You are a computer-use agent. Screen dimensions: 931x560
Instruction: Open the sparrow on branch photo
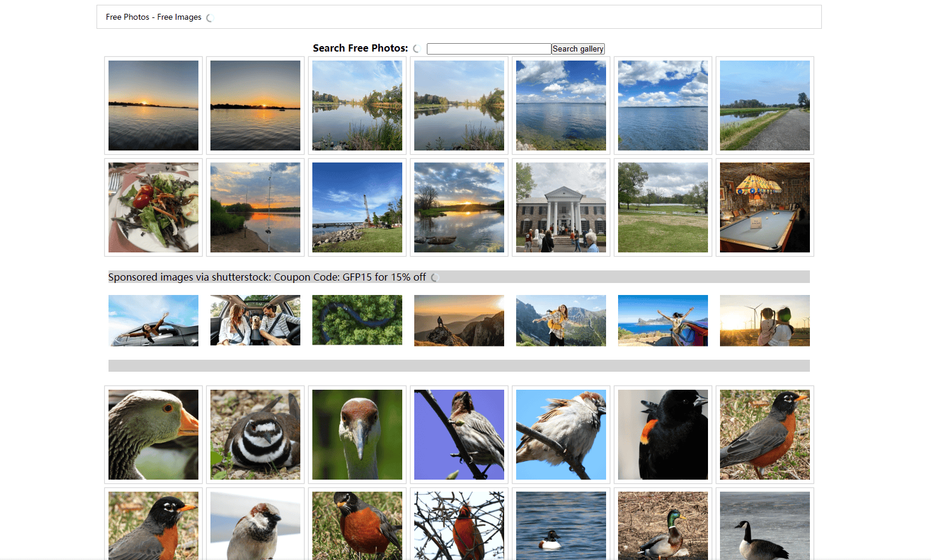[x=561, y=435]
